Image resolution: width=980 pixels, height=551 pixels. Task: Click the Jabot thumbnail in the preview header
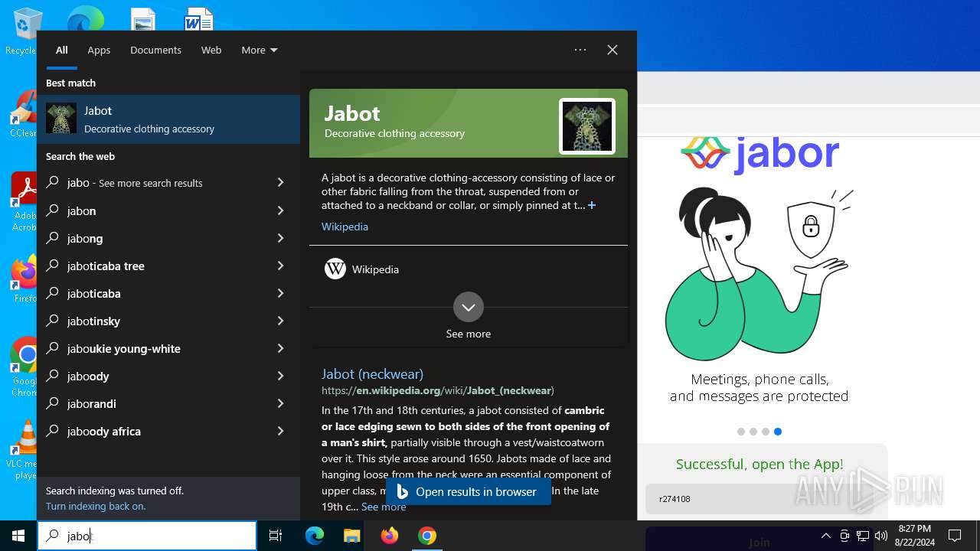tap(587, 126)
